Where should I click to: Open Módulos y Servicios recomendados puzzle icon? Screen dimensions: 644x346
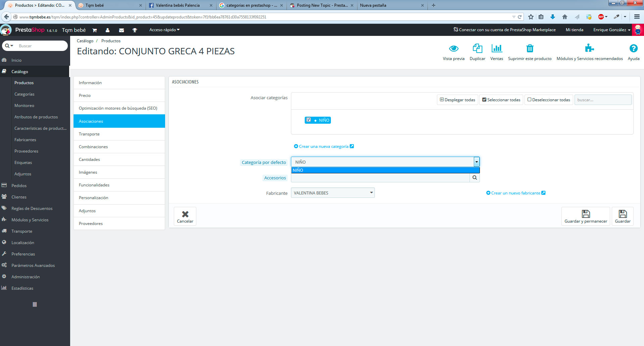pyautogui.click(x=590, y=48)
